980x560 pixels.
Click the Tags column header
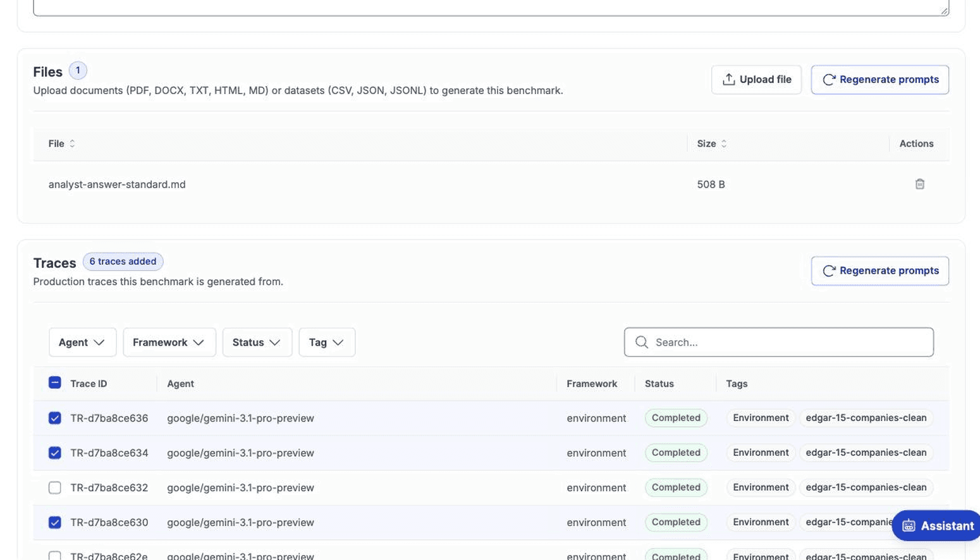point(737,384)
